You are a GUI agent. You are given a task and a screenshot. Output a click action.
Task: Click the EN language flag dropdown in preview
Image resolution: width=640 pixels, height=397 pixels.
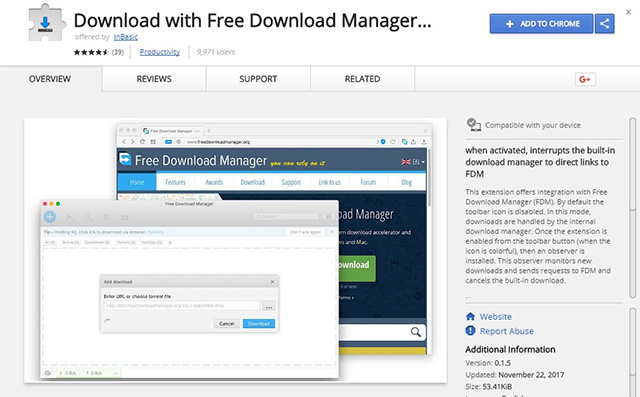click(413, 162)
